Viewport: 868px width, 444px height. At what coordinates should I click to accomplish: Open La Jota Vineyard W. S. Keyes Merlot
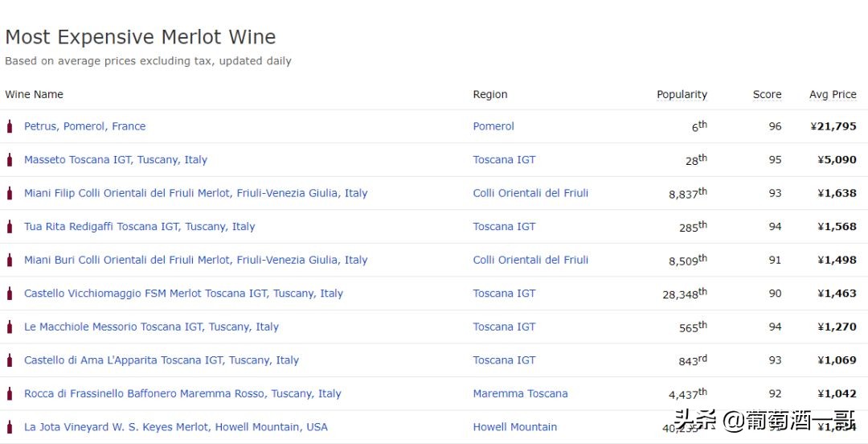click(175, 427)
